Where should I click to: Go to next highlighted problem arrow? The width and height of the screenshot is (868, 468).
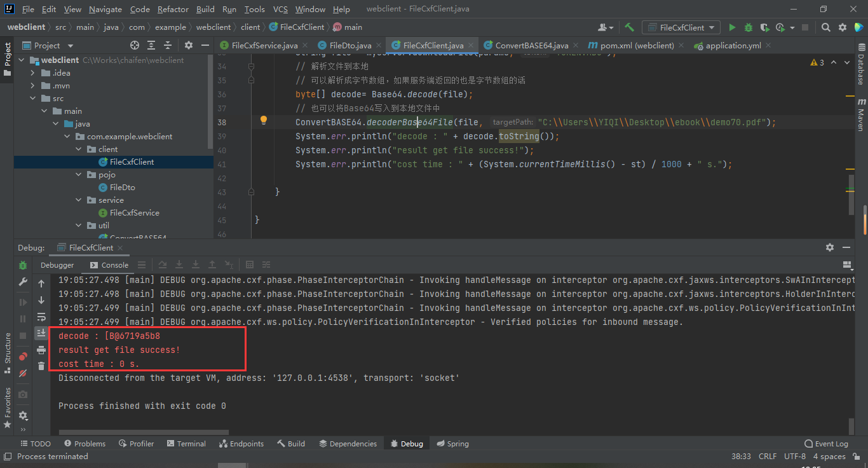pyautogui.click(x=848, y=62)
